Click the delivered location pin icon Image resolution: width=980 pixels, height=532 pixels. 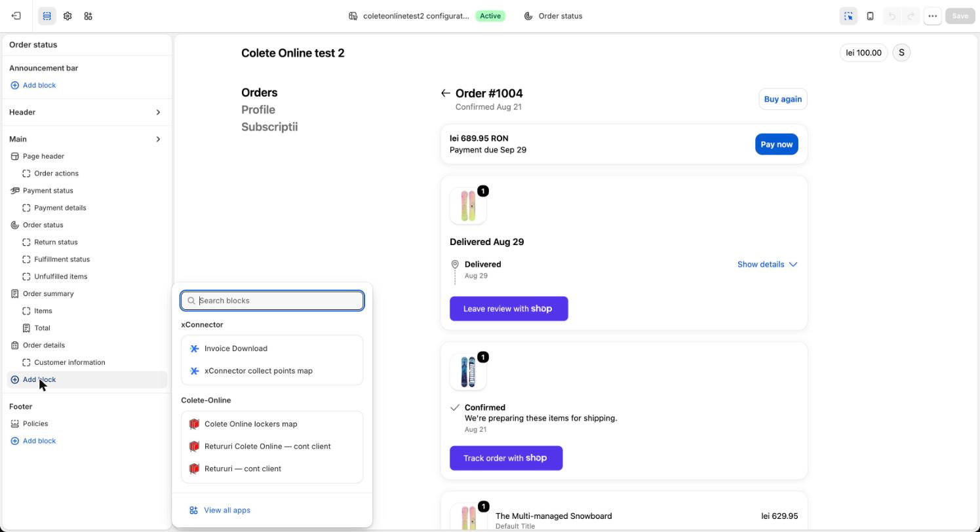[x=454, y=265]
